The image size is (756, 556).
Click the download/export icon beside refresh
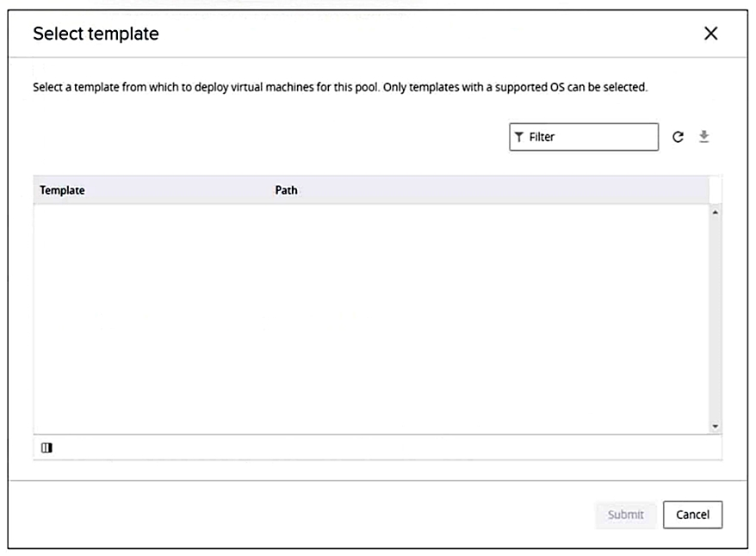(704, 137)
